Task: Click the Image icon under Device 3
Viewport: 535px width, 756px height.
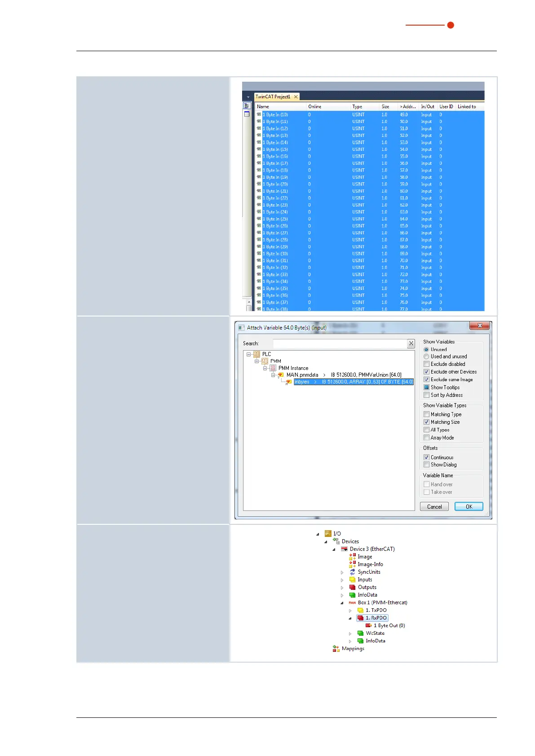Action: click(353, 557)
